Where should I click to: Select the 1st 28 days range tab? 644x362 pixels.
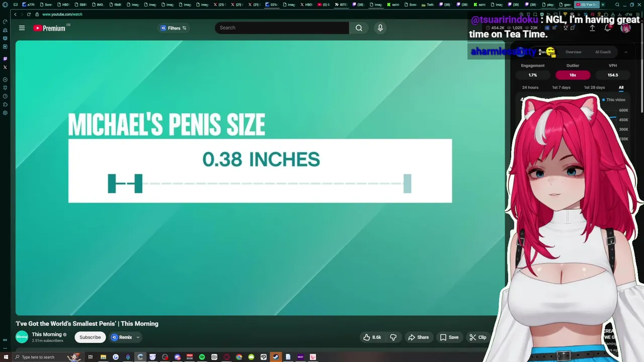point(594,87)
